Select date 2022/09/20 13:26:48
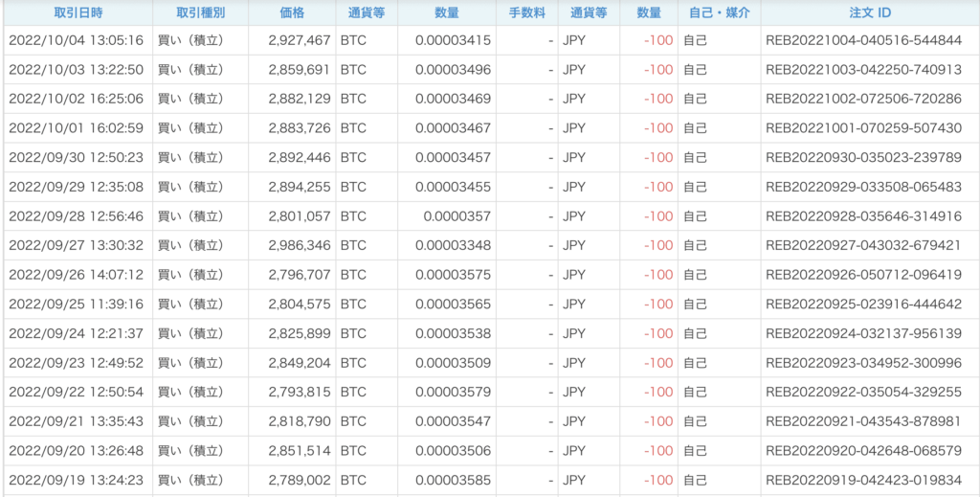Screen dimensions: 980x497 pyautogui.click(x=77, y=451)
